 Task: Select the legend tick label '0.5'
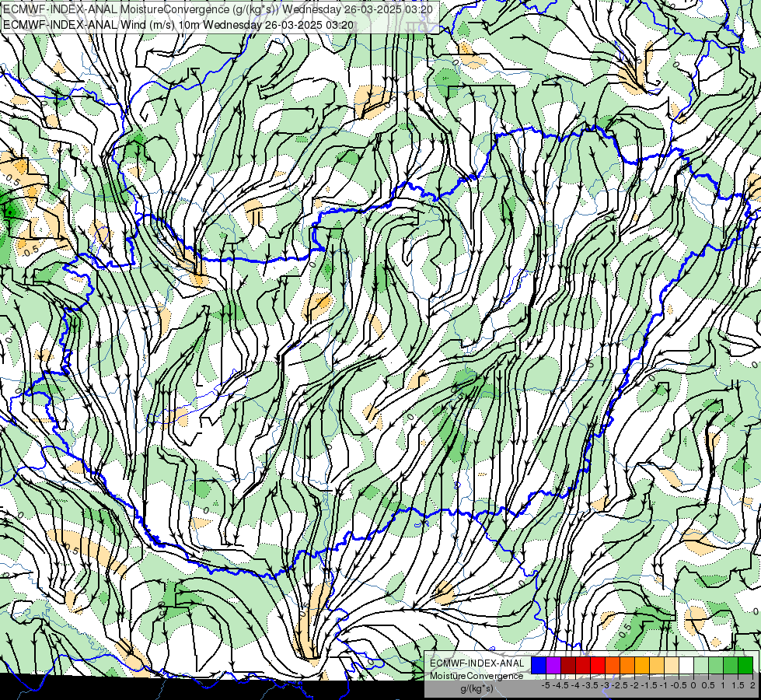pyautogui.click(x=708, y=685)
